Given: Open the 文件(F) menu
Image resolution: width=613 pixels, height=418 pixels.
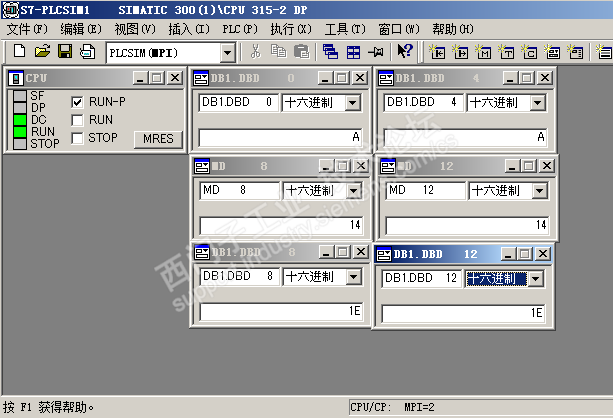Looking at the screenshot, I should 27,29.
